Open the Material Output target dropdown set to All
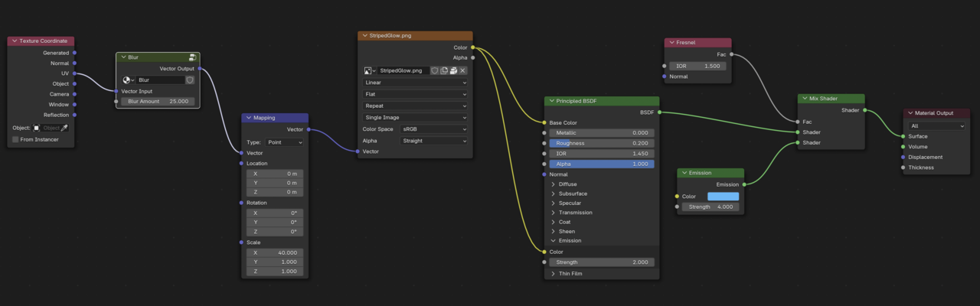The width and height of the screenshot is (980, 306). click(x=936, y=125)
